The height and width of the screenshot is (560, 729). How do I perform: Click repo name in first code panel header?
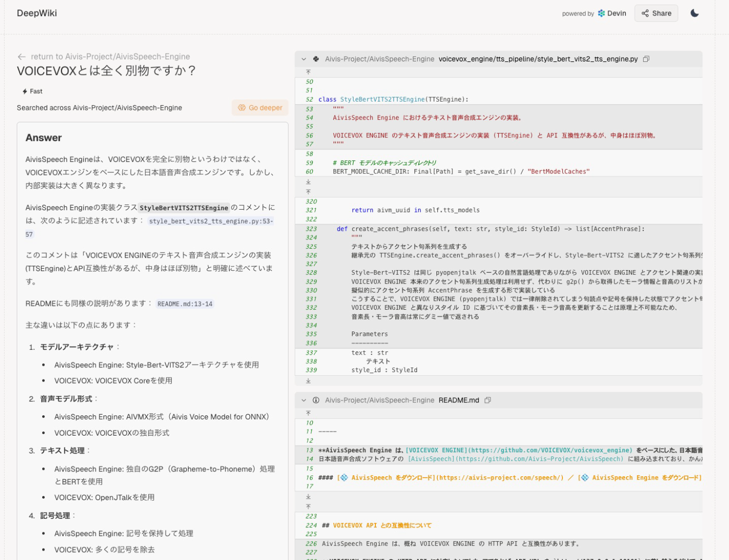(x=380, y=59)
